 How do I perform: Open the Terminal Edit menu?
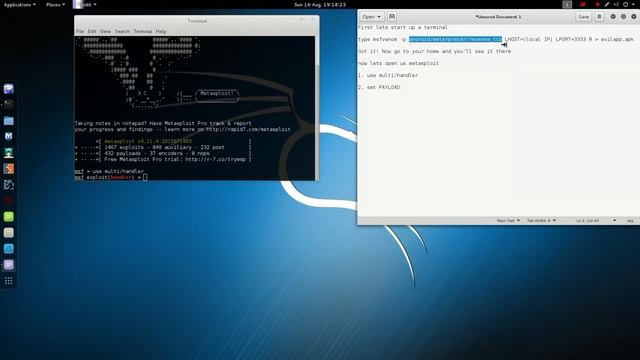pyautogui.click(x=92, y=31)
